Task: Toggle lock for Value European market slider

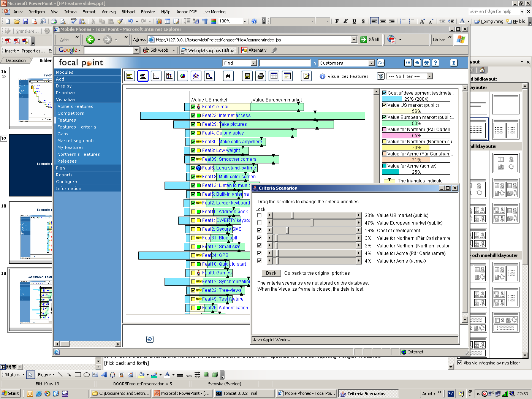Action: [x=259, y=223]
